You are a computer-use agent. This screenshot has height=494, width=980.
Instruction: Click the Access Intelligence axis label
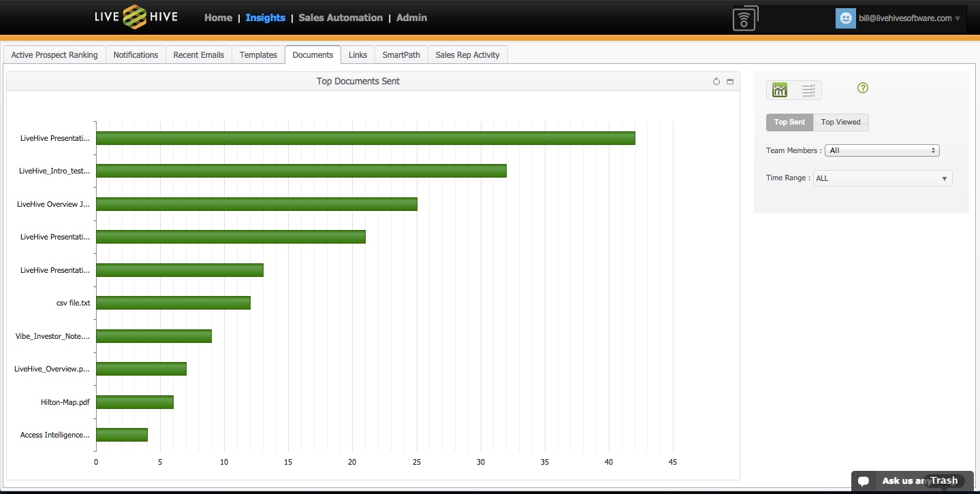[x=55, y=435]
